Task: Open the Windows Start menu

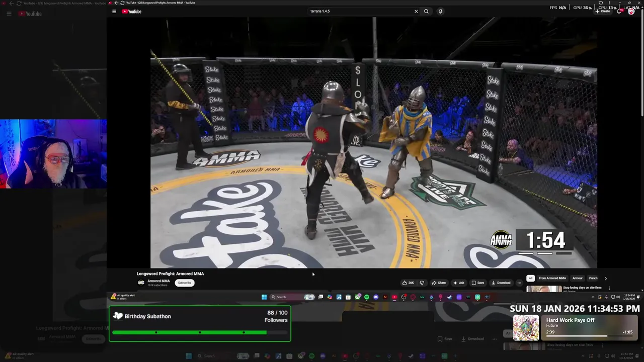Action: point(264,297)
